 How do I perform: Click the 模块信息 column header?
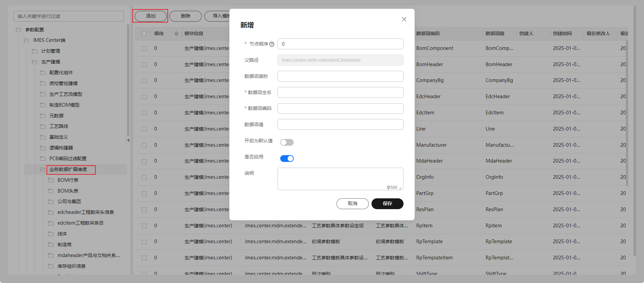pyautogui.click(x=194, y=33)
